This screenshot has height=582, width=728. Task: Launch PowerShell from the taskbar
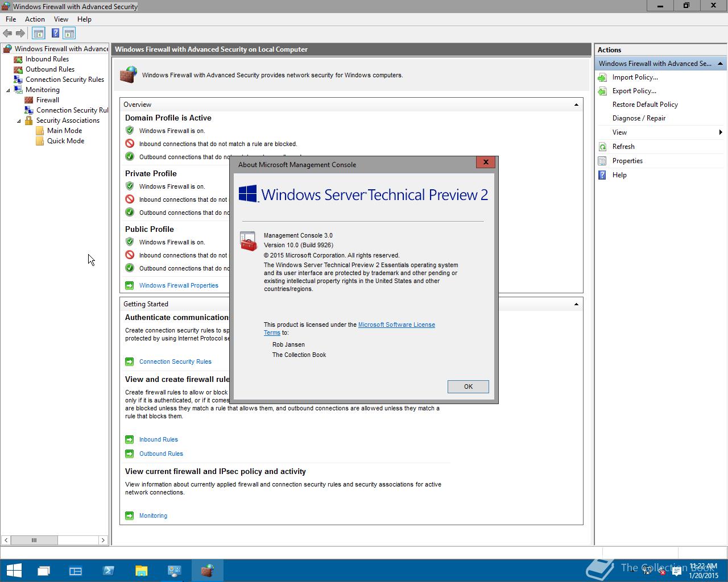[109, 571]
